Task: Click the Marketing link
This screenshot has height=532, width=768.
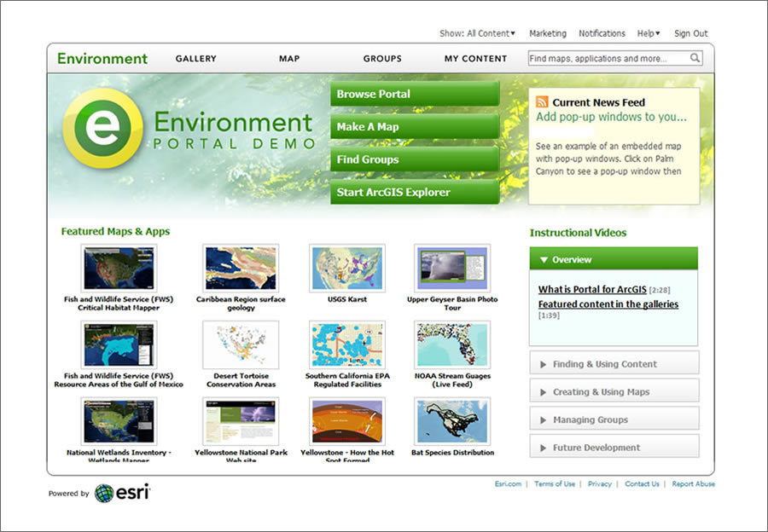Action: pos(548,33)
